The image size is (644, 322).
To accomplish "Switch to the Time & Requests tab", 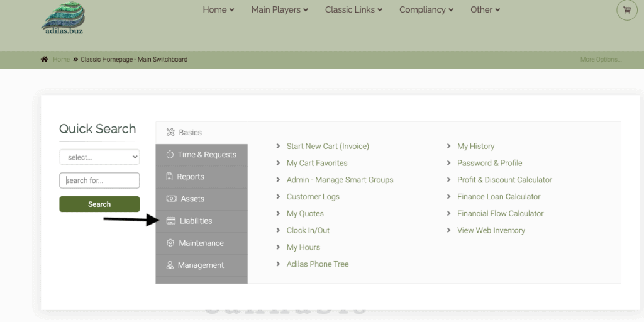I will (202, 155).
